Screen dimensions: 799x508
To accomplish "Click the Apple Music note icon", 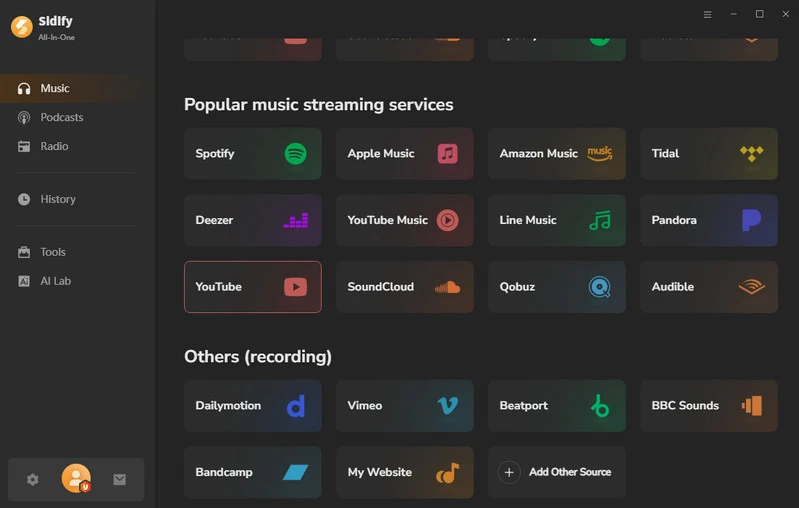I will click(447, 153).
